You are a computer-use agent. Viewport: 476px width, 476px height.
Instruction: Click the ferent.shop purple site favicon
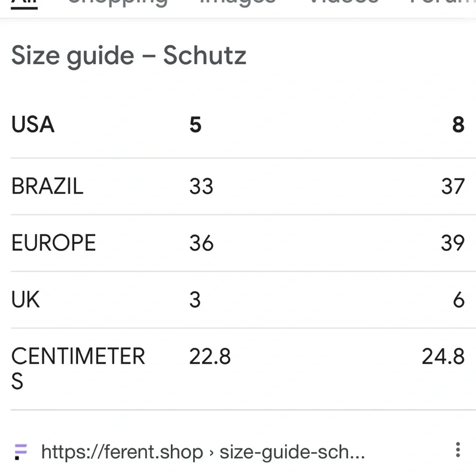pos(20,452)
